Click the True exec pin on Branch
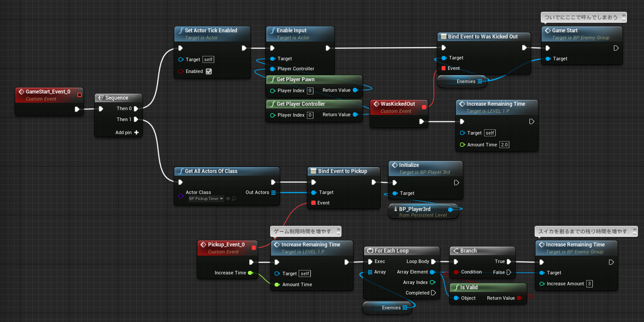 [509, 262]
